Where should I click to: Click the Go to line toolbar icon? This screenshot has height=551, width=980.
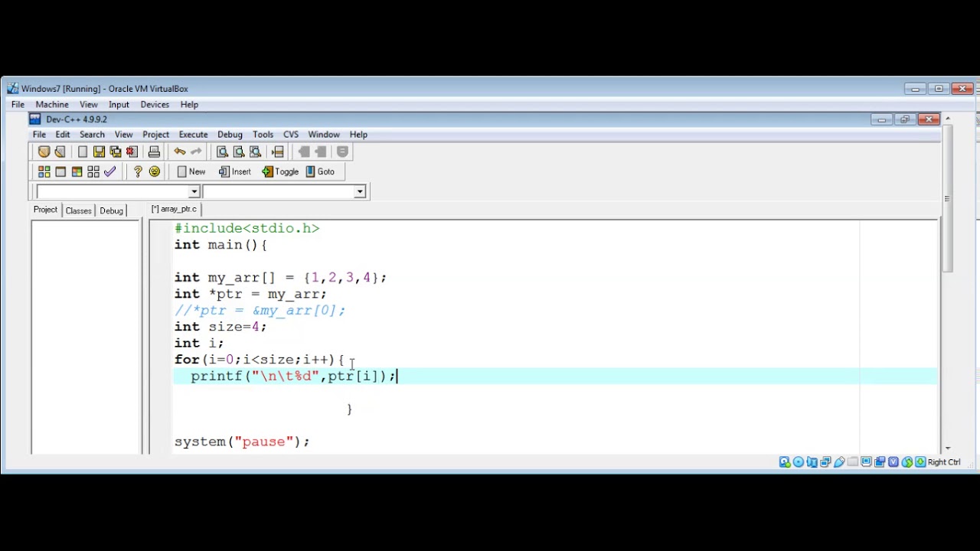278,152
